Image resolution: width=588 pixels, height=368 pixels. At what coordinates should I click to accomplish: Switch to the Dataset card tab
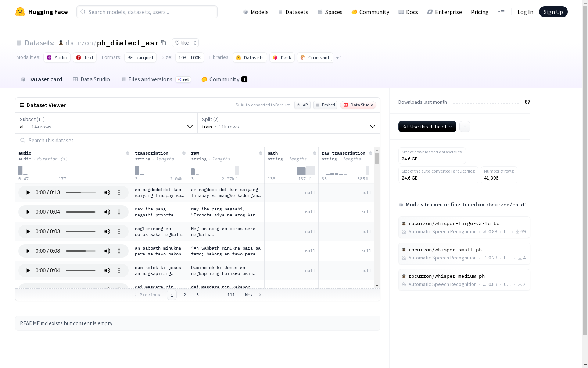pos(41,79)
